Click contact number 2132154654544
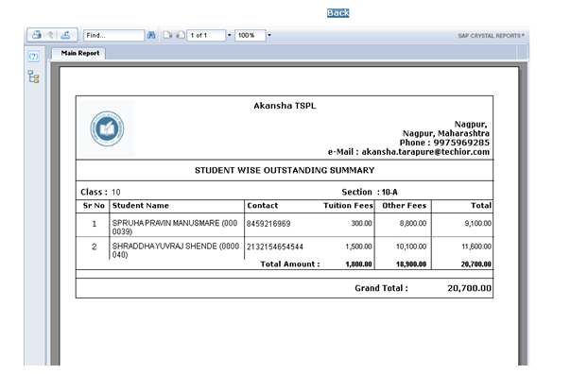 pyautogui.click(x=275, y=246)
